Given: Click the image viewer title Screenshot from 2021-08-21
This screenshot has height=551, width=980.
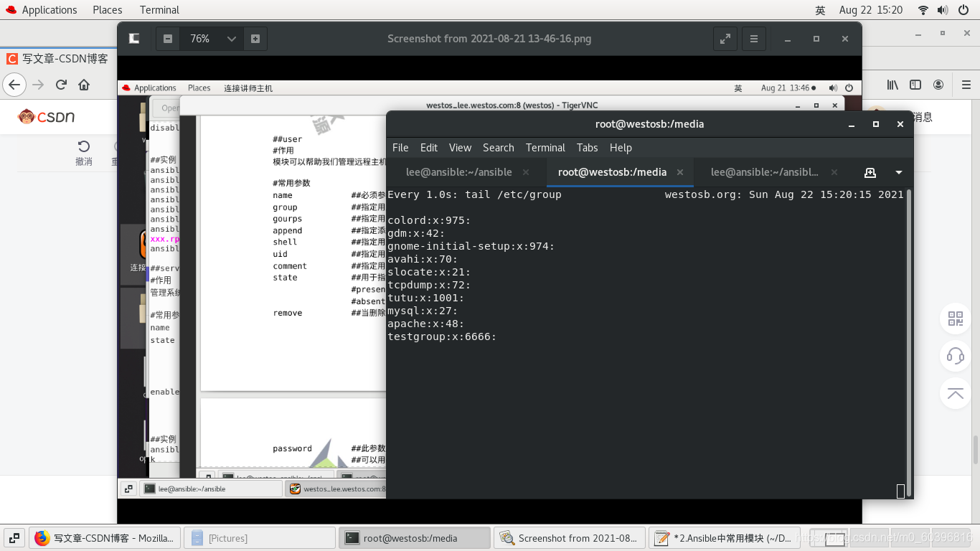Looking at the screenshot, I should 489,39.
